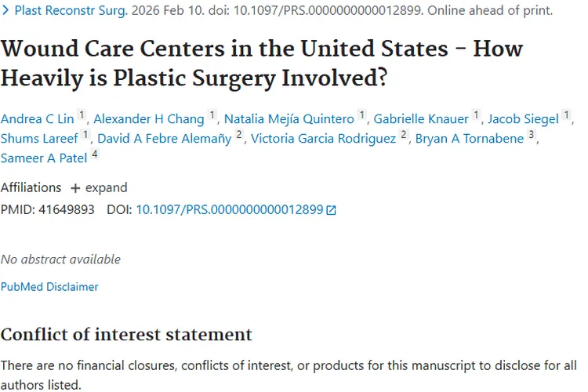Click author Jacob Siegel's name
588x392 pixels.
coord(523,119)
